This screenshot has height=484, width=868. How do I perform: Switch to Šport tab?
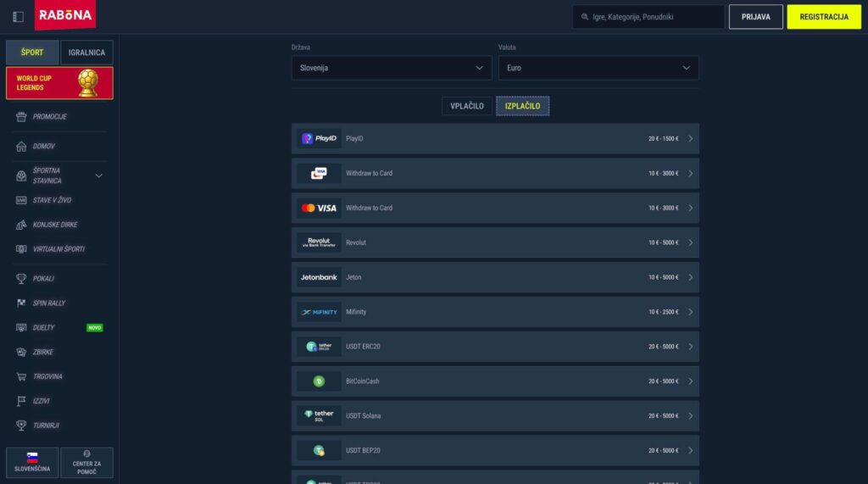(x=32, y=52)
